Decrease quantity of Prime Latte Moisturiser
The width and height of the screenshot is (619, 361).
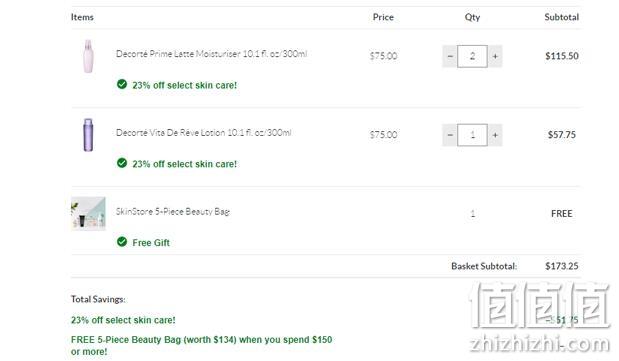pyautogui.click(x=450, y=56)
